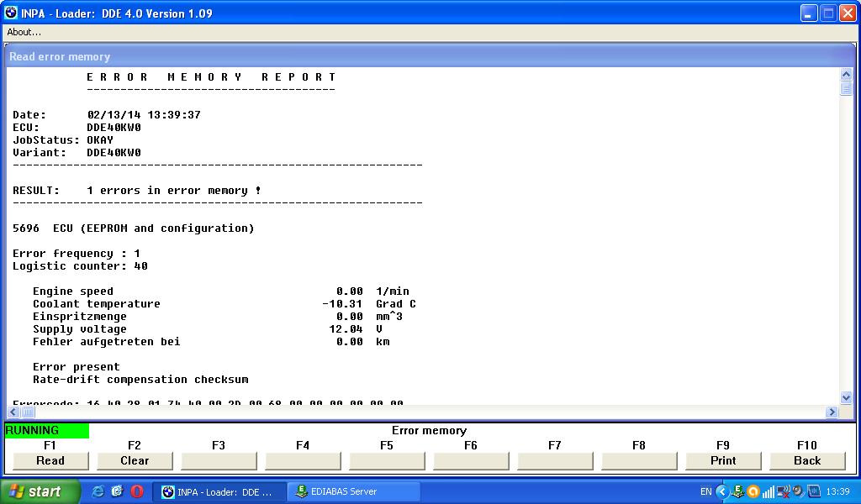Screen dimensions: 861x504
Task: Open the About... menu
Action: pos(24,32)
